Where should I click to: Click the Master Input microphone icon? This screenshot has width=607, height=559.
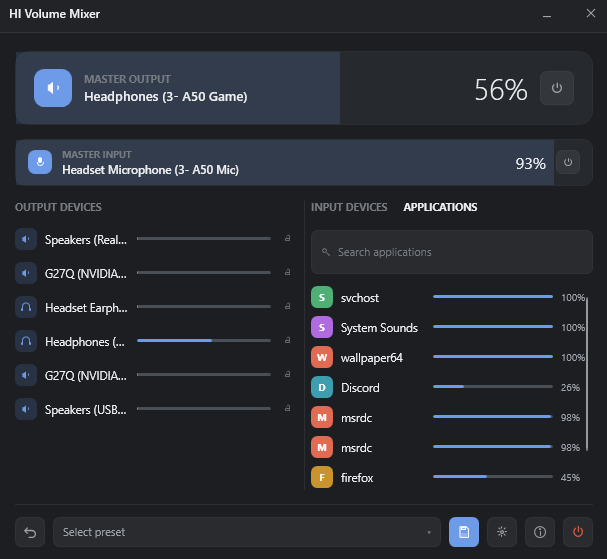pyautogui.click(x=40, y=162)
